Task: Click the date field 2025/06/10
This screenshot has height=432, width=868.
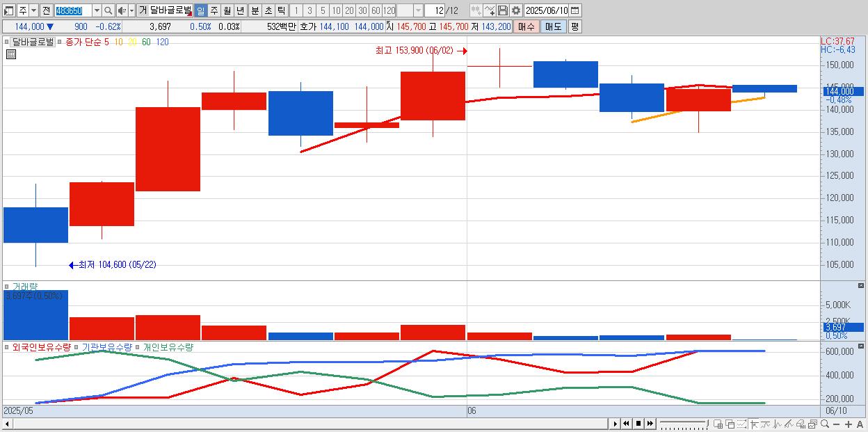Action: [546, 10]
